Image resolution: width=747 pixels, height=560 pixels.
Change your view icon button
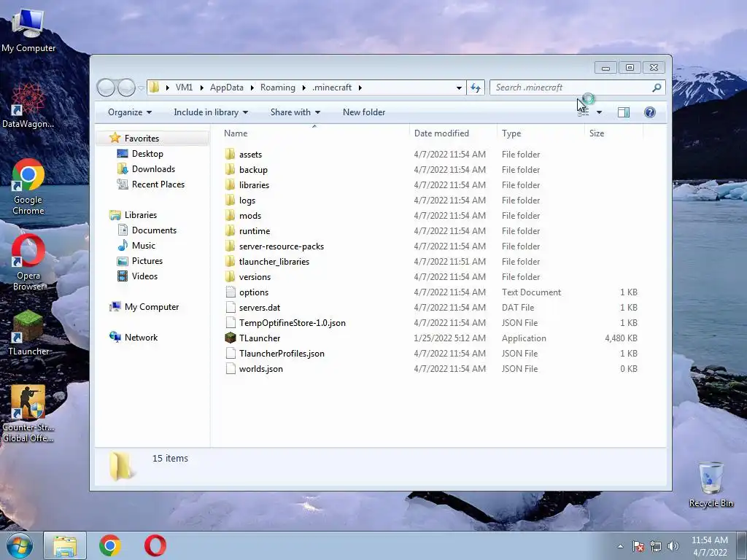coord(583,112)
